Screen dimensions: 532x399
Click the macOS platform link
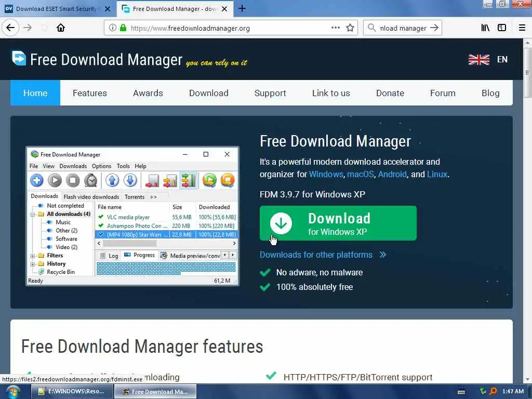(361, 175)
